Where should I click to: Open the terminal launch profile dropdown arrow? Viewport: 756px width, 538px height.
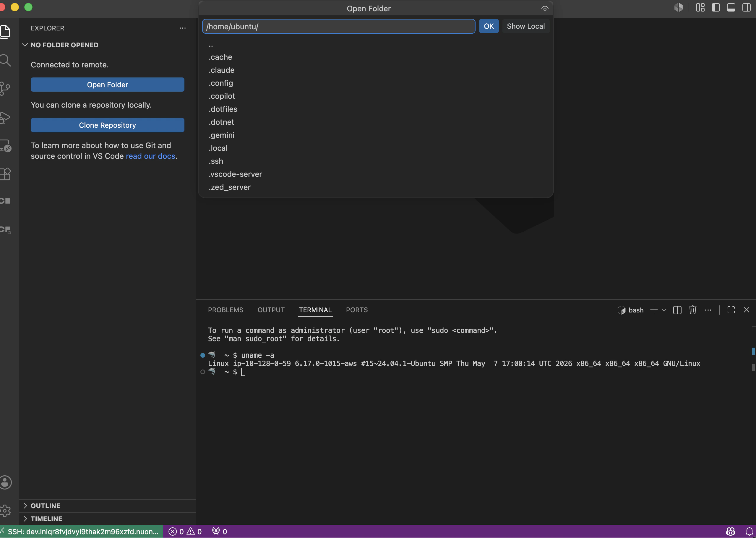[x=663, y=310]
